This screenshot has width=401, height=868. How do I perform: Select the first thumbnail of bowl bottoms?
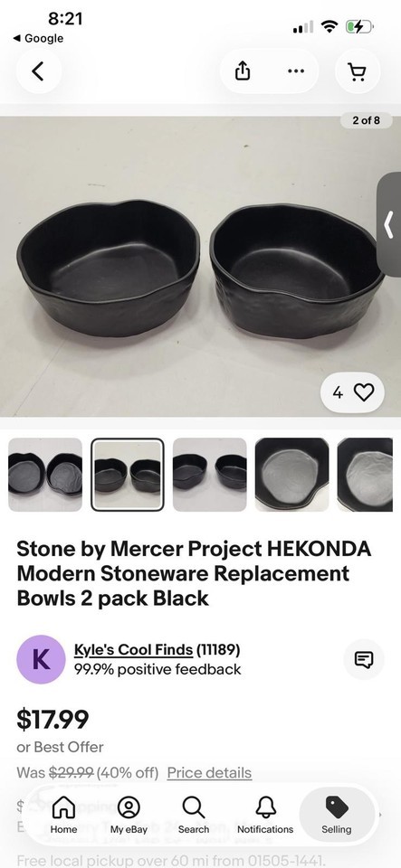45,475
